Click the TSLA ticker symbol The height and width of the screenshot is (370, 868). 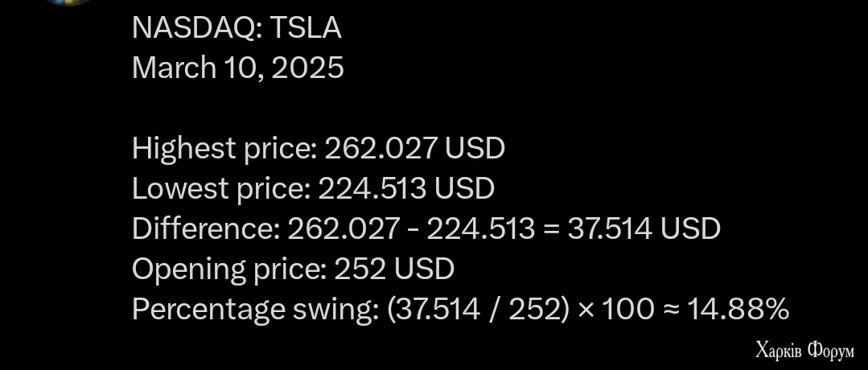coord(306,28)
